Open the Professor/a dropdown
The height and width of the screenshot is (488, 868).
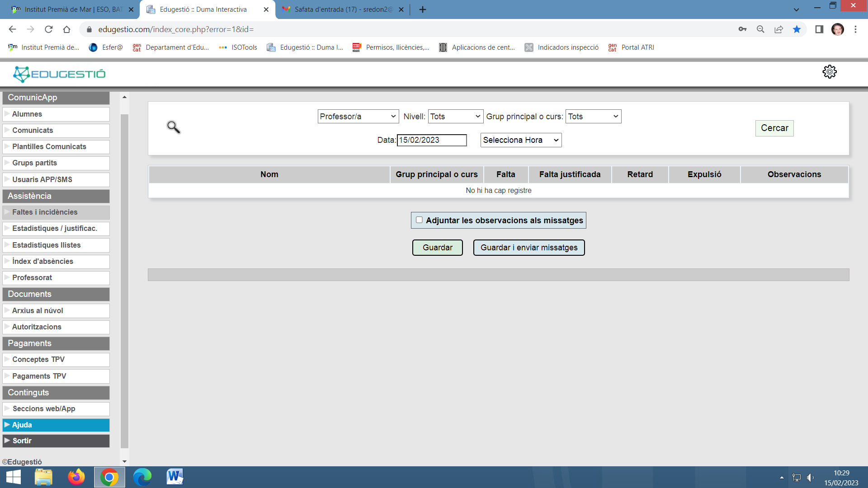point(358,117)
